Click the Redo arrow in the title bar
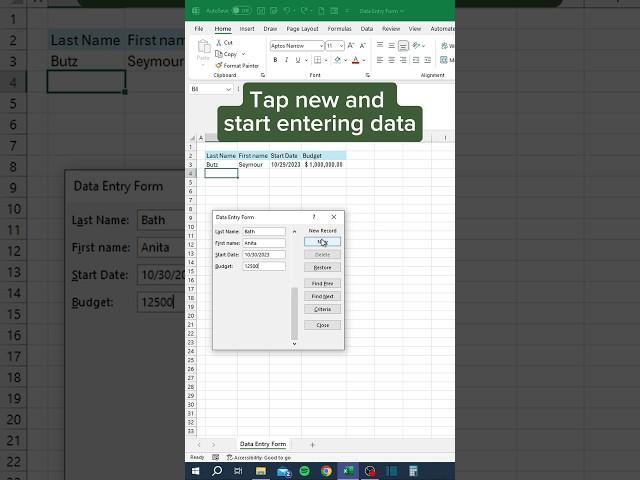Image resolution: width=640 pixels, height=480 pixels. [x=304, y=11]
